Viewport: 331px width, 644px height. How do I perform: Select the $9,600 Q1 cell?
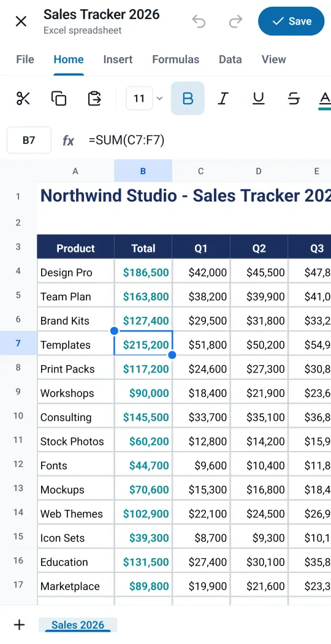coord(201,465)
